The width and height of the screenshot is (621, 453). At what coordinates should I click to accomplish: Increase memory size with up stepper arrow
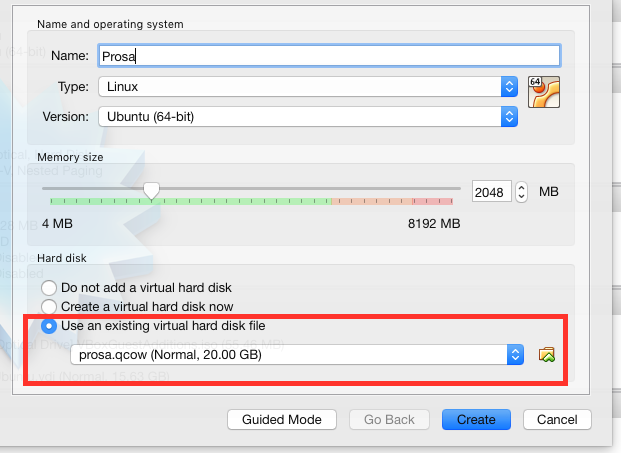click(x=521, y=188)
